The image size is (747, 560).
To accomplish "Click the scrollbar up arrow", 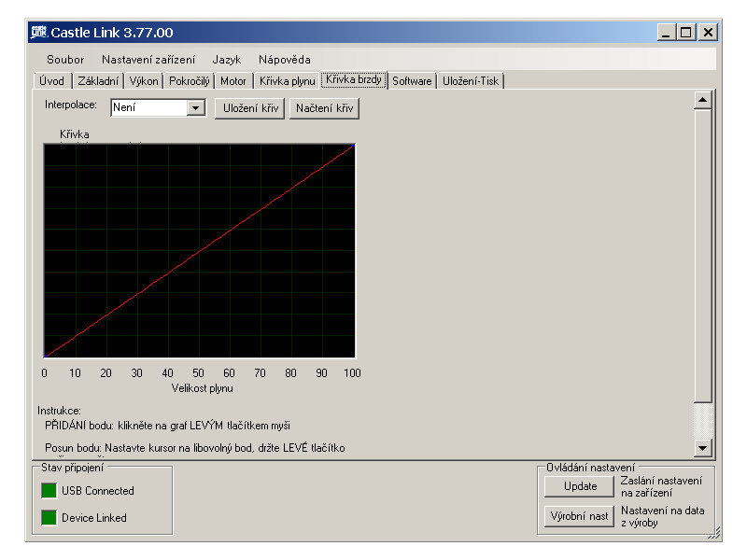I will tap(703, 99).
